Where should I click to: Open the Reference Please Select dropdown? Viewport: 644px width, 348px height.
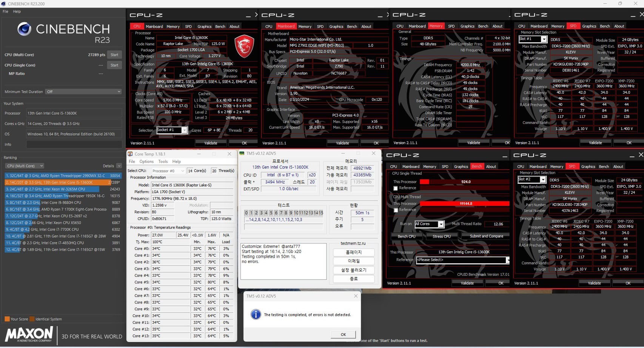462,260
